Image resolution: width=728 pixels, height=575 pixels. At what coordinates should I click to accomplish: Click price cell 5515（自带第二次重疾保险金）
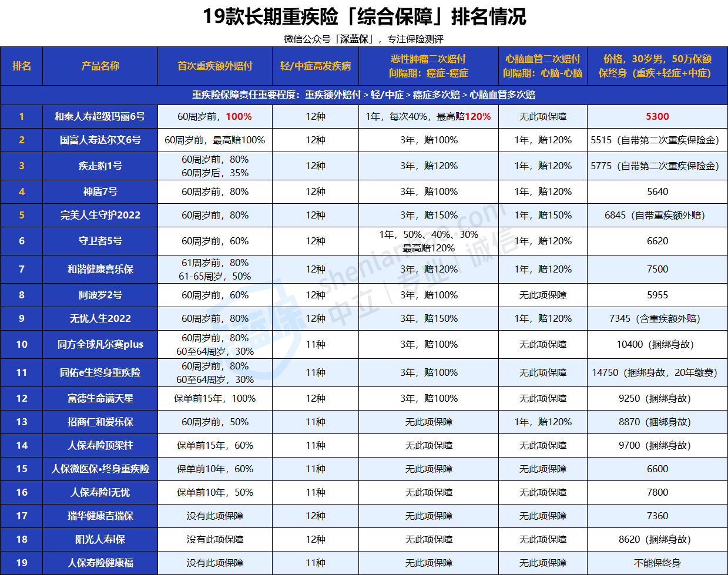[x=657, y=140]
